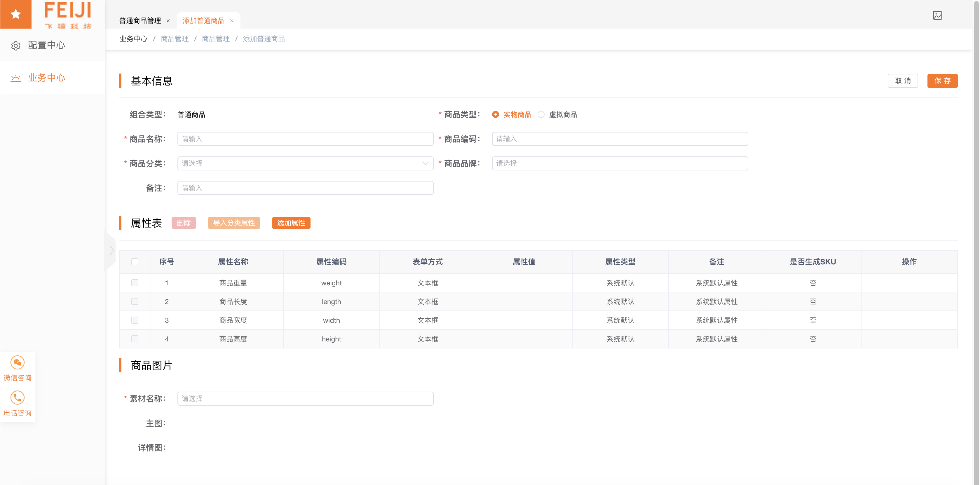The height and width of the screenshot is (485, 980).
Task: Open the 素材名称 select field
Action: [305, 399]
